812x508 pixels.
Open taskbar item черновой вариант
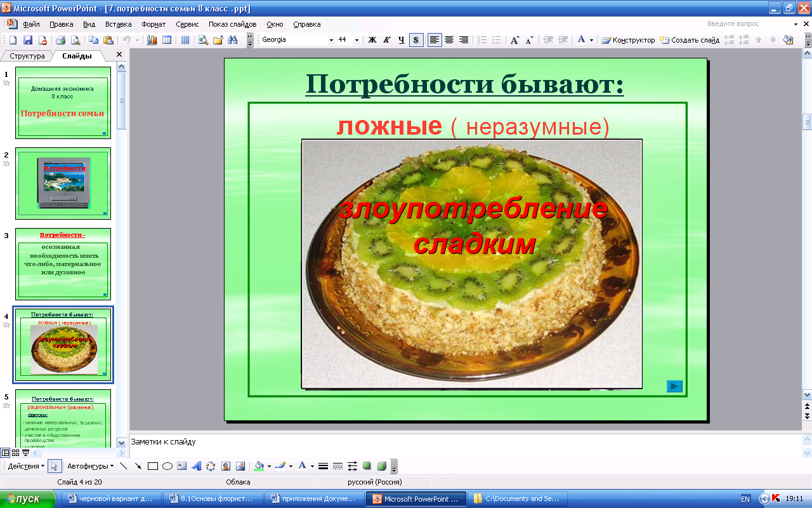[x=110, y=499]
